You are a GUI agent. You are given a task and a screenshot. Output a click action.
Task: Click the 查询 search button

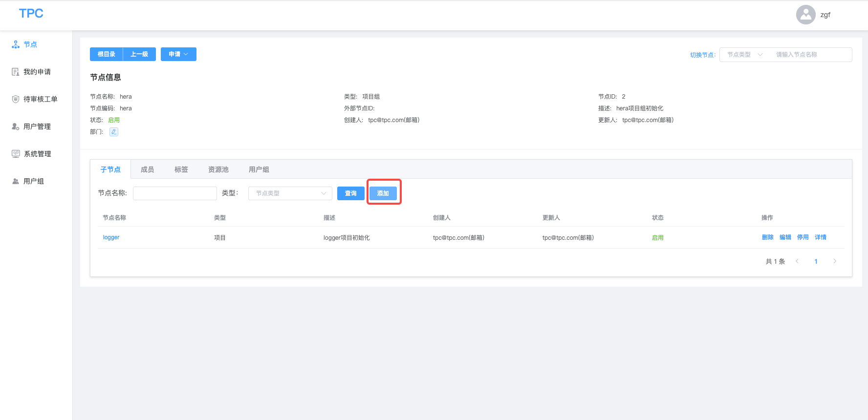click(351, 193)
